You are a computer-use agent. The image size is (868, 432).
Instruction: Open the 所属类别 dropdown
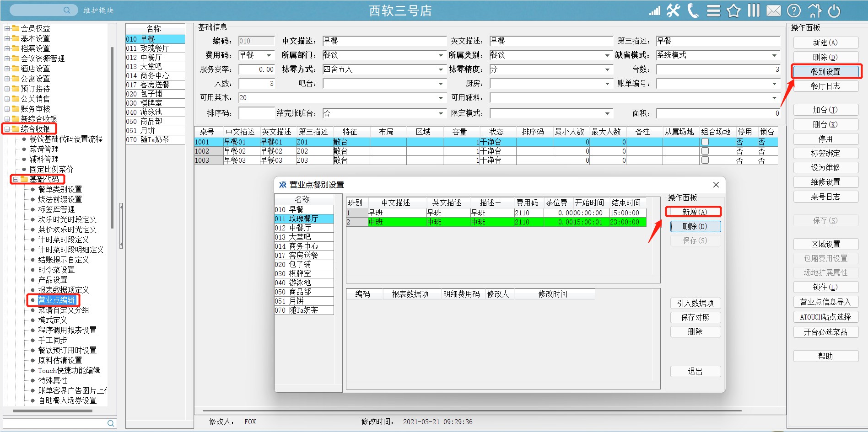pos(607,55)
